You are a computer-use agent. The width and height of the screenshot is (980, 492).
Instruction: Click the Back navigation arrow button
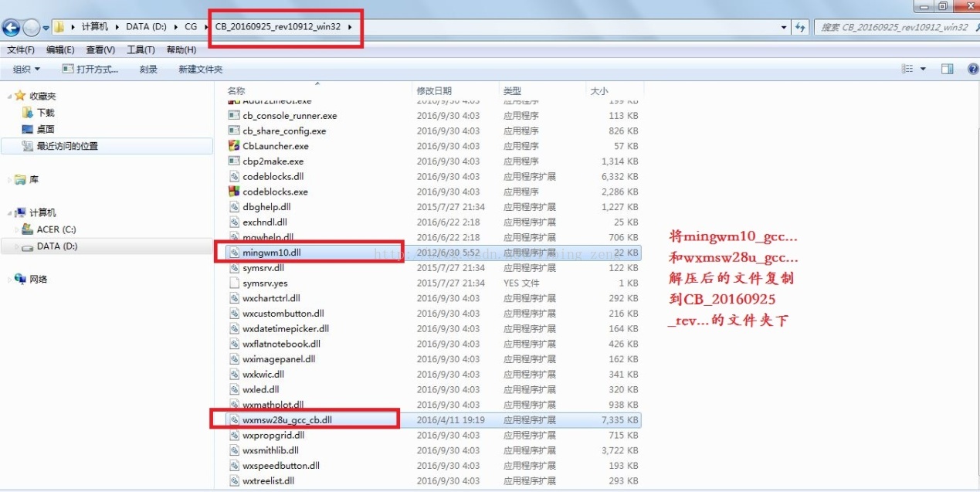11,28
